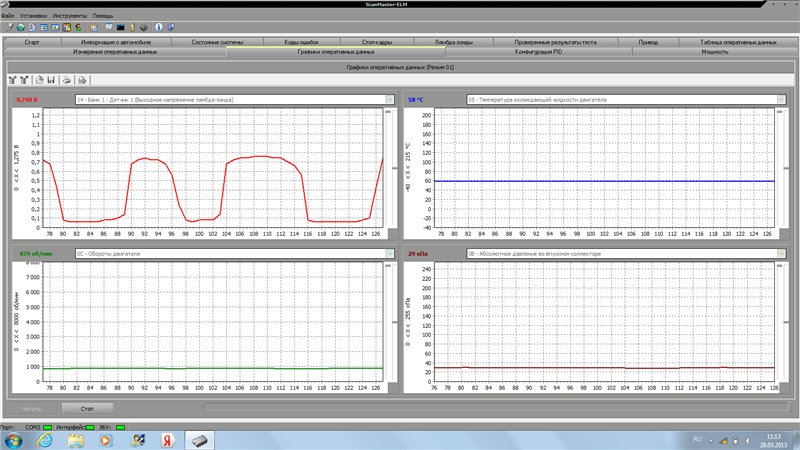The image size is (800, 450).
Task: Click the Windows Start button
Action: (12, 440)
